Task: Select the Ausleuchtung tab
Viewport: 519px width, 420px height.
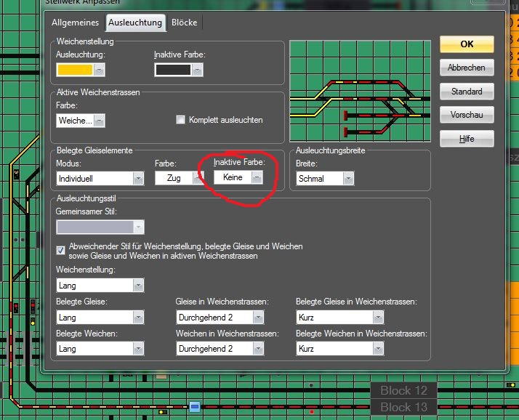Action: click(x=135, y=23)
